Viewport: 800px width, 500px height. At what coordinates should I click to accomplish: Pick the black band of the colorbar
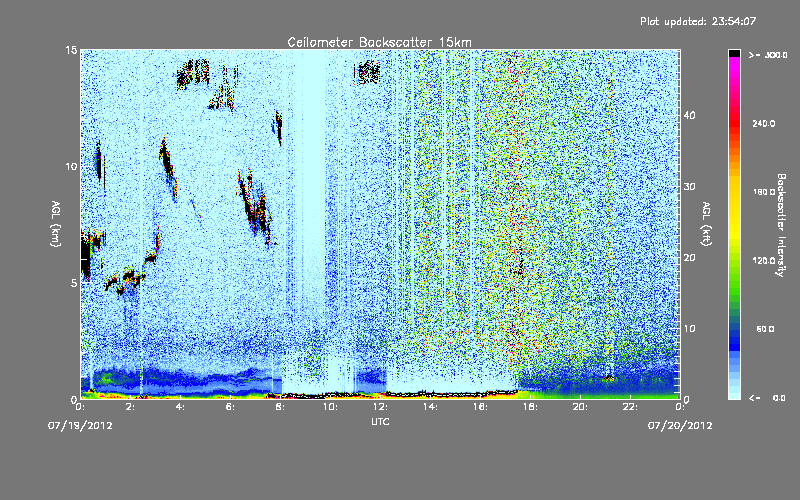734,53
